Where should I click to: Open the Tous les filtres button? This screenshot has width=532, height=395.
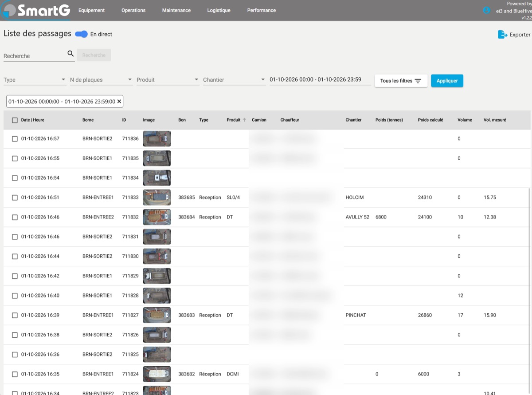[401, 81]
